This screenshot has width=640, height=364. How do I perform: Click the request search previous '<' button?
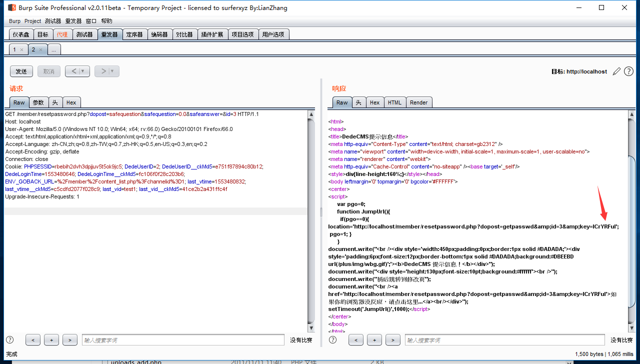(33, 340)
